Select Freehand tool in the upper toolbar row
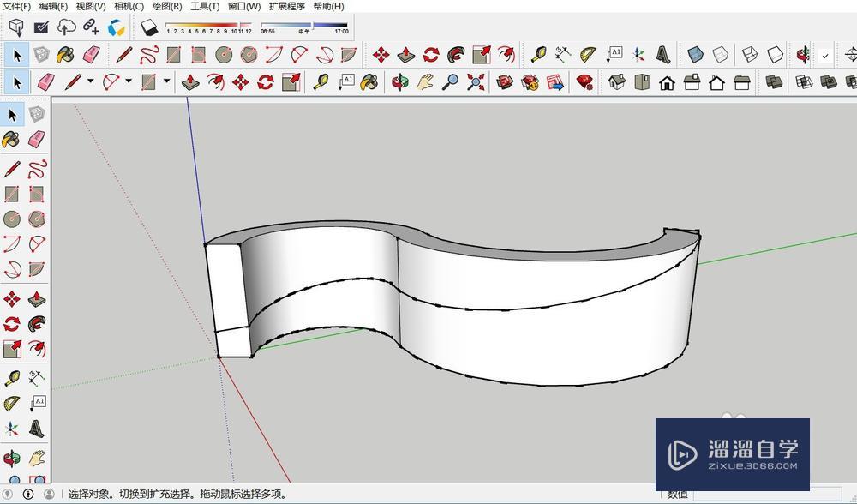Image resolution: width=857 pixels, height=504 pixels. (148, 55)
